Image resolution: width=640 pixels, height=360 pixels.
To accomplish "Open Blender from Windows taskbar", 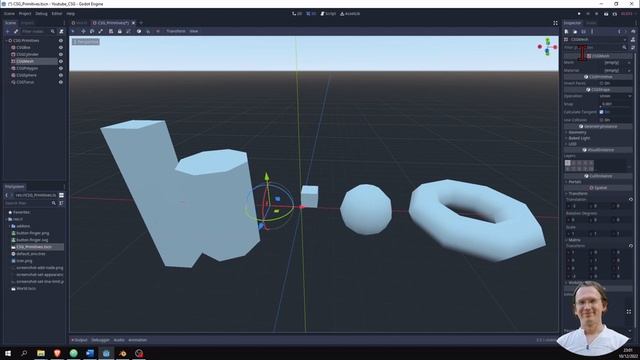I will [x=122, y=353].
